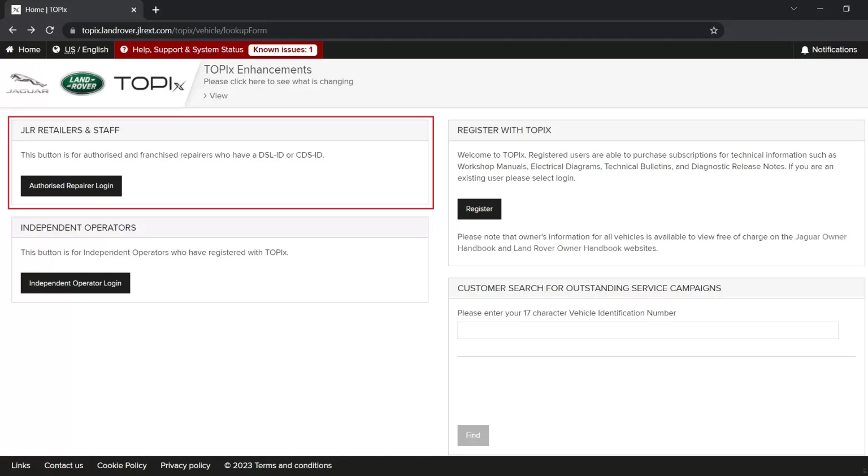
Task: Change the US / English language setting
Action: tap(80, 50)
